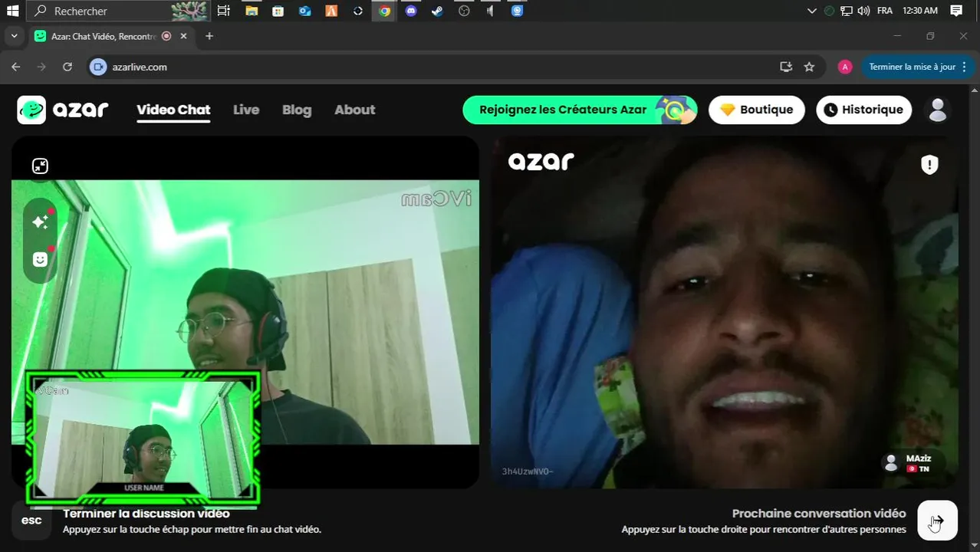The width and height of the screenshot is (980, 552).
Task: Click the camera site info icon in address bar
Action: 97,67
